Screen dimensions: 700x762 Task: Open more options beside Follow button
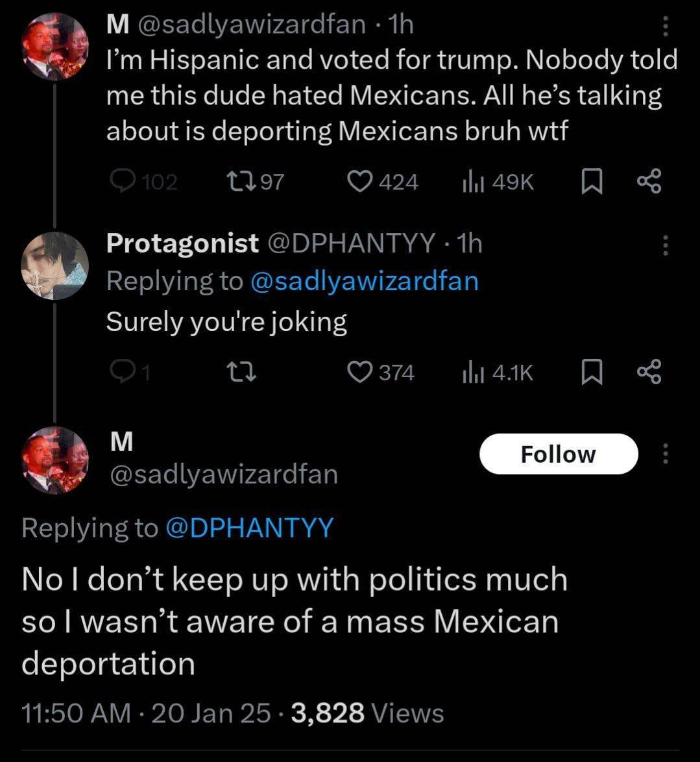click(664, 454)
